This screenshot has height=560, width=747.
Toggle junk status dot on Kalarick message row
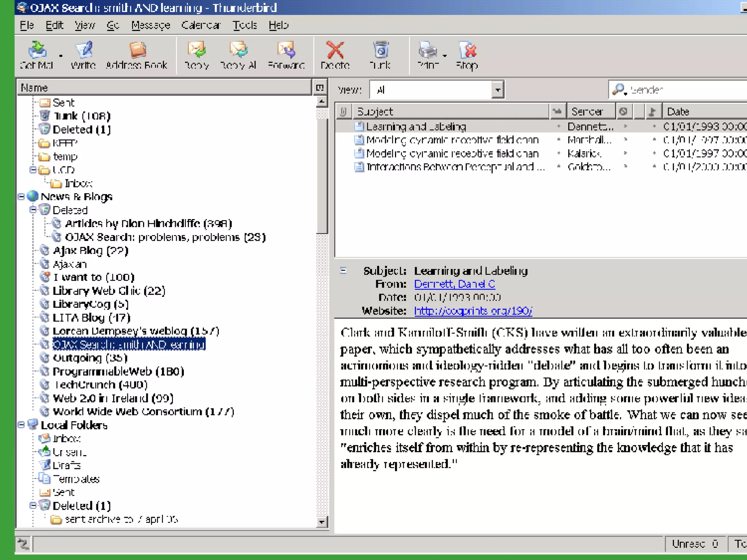[x=625, y=153]
